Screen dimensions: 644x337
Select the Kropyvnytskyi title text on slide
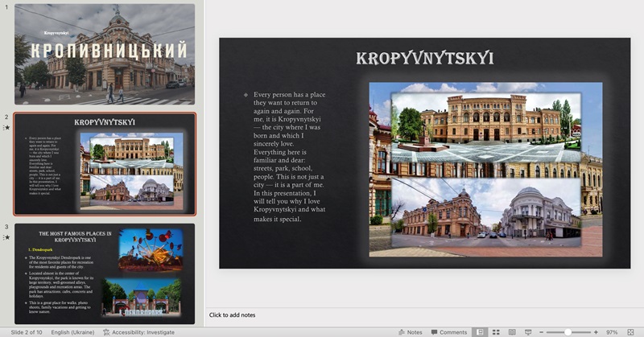424,58
